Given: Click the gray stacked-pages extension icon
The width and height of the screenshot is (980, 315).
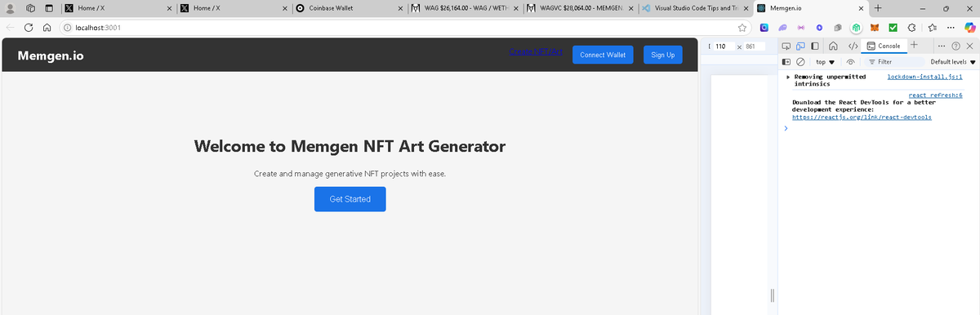Looking at the screenshot, I should 838,27.
